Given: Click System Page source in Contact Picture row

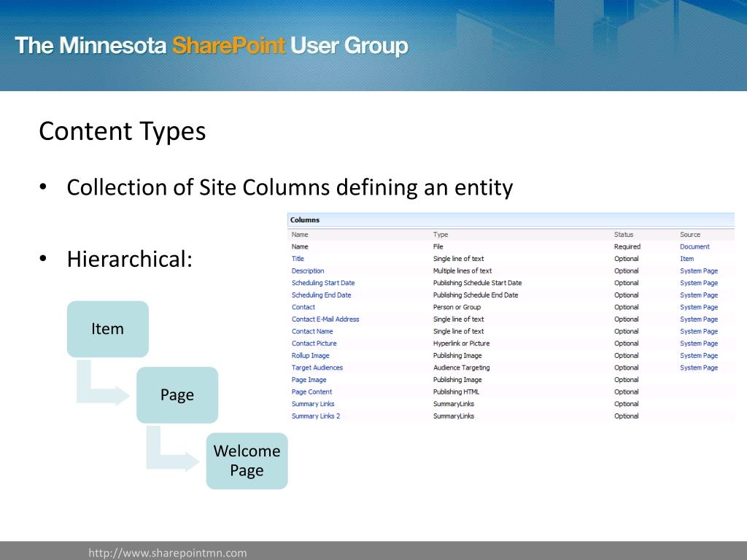Looking at the screenshot, I should click(699, 343).
